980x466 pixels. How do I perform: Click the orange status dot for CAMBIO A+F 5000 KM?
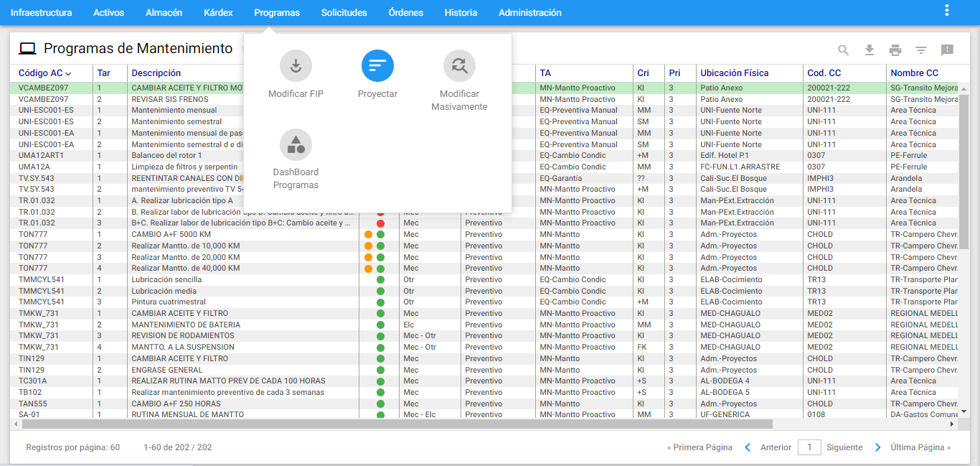pyautogui.click(x=369, y=235)
